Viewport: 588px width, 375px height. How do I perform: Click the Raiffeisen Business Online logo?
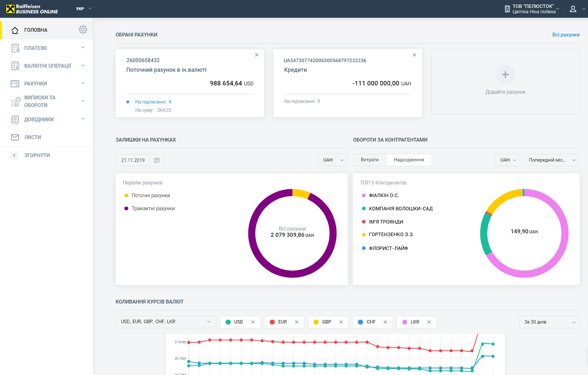32,9
